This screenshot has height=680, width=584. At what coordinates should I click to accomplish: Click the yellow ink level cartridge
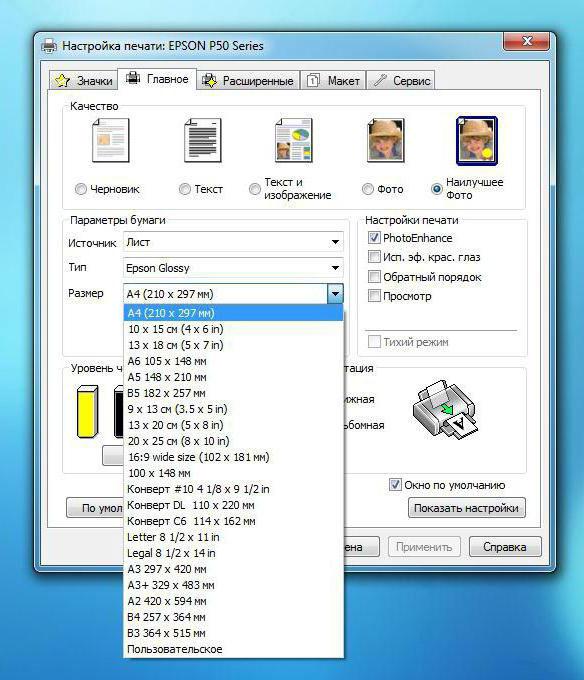pos(88,411)
